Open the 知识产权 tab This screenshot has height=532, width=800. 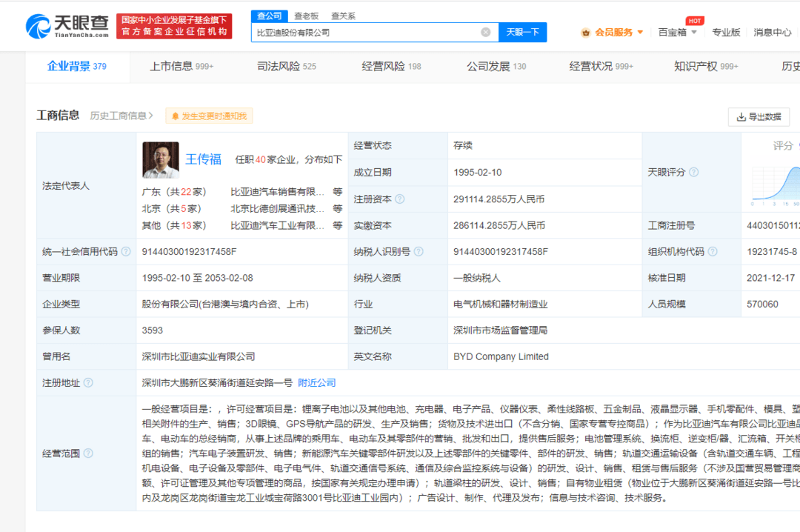(x=706, y=67)
